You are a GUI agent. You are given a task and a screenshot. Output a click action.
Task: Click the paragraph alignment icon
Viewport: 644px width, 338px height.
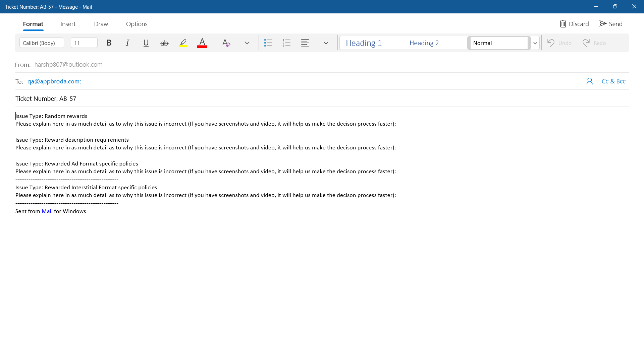point(305,43)
